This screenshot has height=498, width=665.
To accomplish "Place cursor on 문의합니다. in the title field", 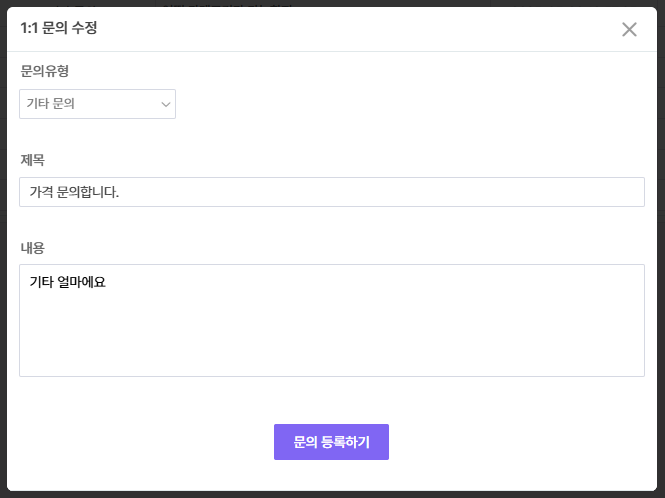I will (90, 192).
